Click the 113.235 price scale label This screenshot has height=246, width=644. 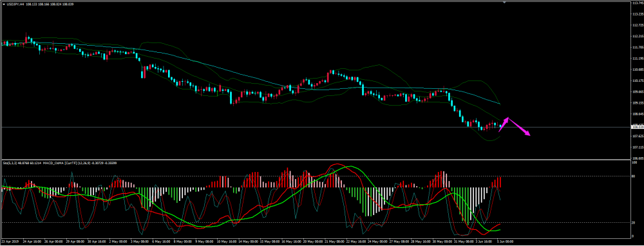638,14
